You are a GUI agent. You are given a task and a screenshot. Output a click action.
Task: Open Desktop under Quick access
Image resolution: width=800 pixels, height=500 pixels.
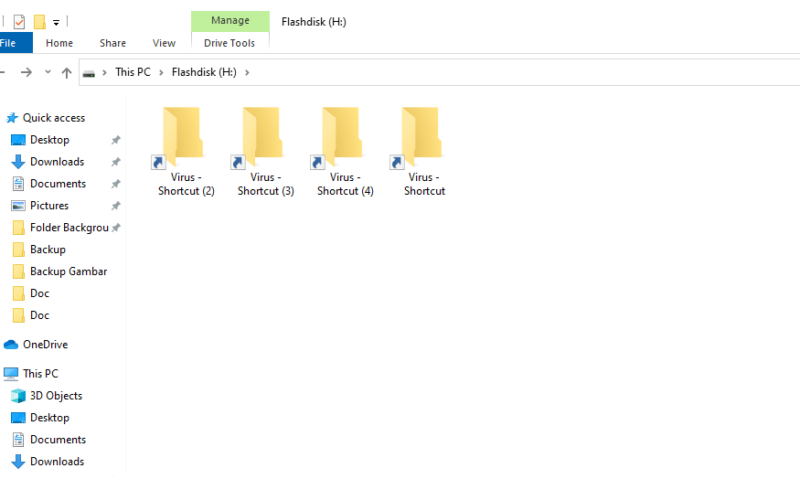pos(49,140)
